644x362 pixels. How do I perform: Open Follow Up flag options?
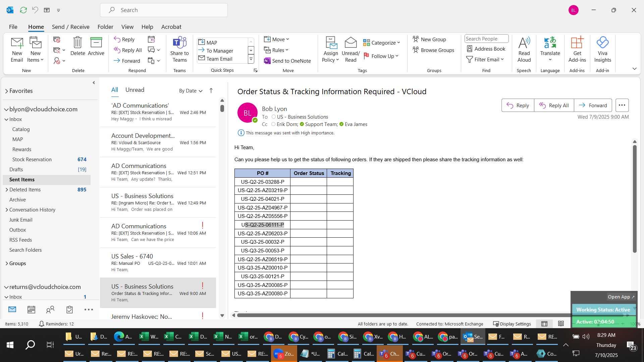[381, 56]
